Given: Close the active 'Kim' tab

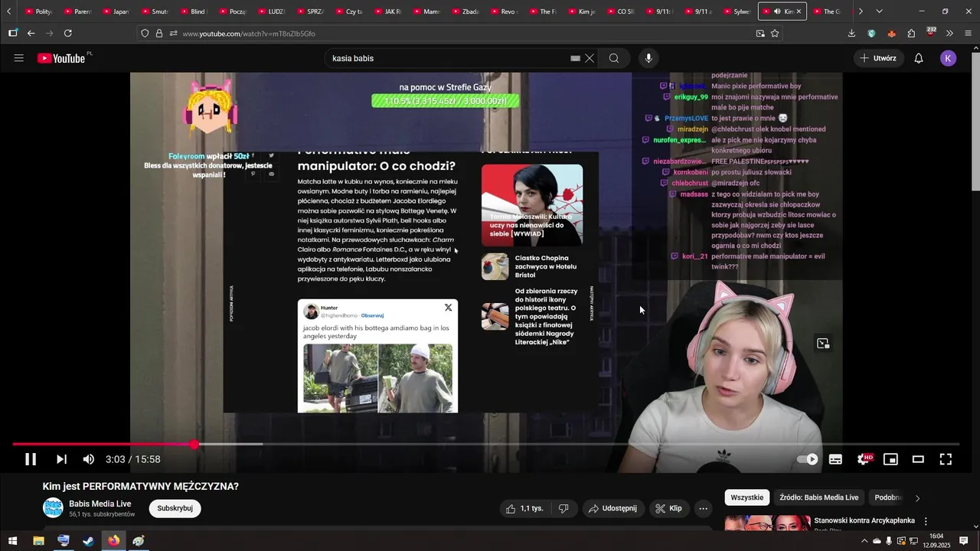Looking at the screenshot, I should click(799, 11).
